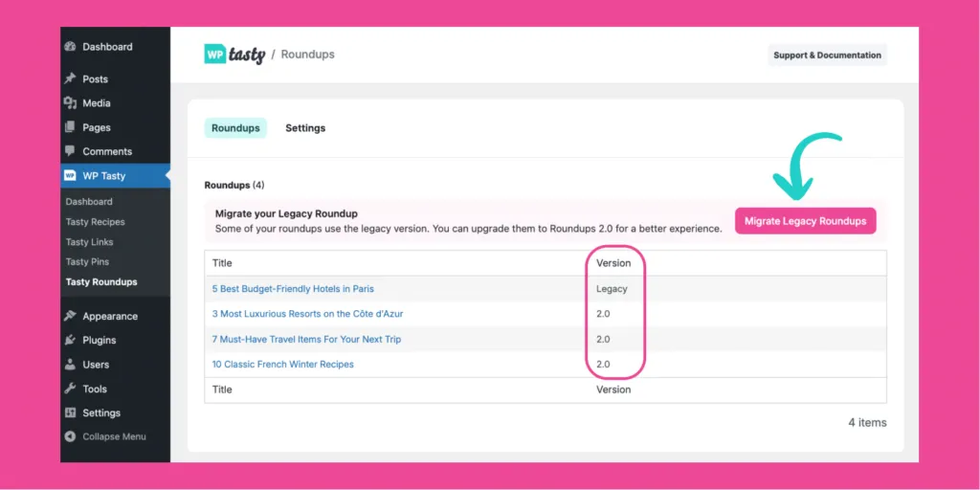Switch to the Roundups tab
The width and height of the screenshot is (980, 490).
(x=235, y=128)
